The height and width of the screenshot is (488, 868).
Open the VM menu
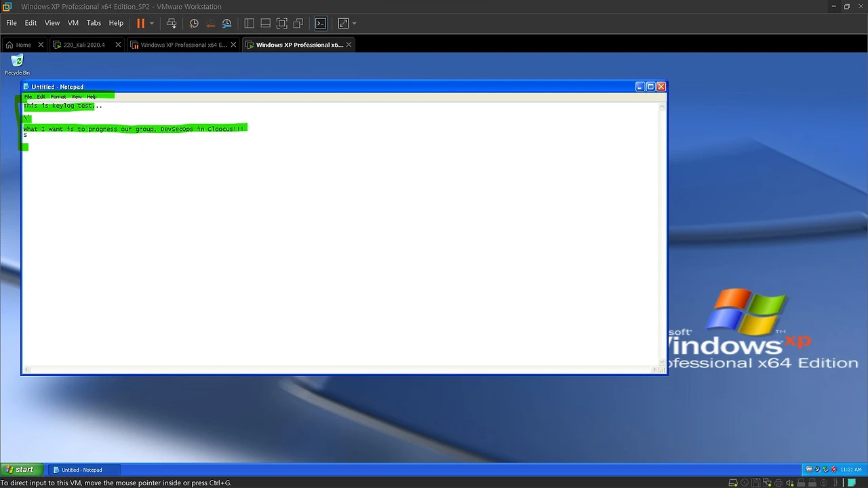pos(73,23)
